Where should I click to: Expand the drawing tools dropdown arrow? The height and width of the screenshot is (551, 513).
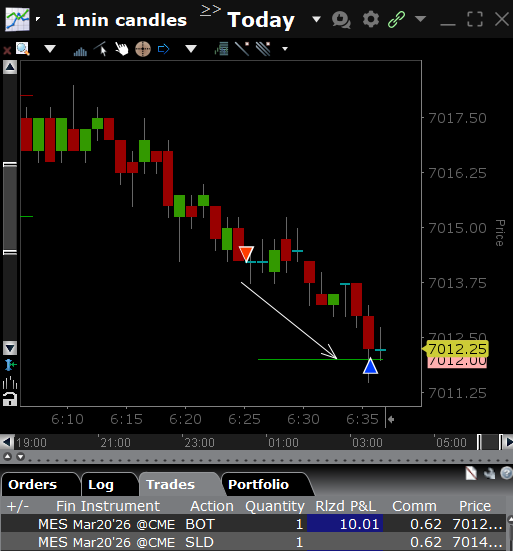285,49
